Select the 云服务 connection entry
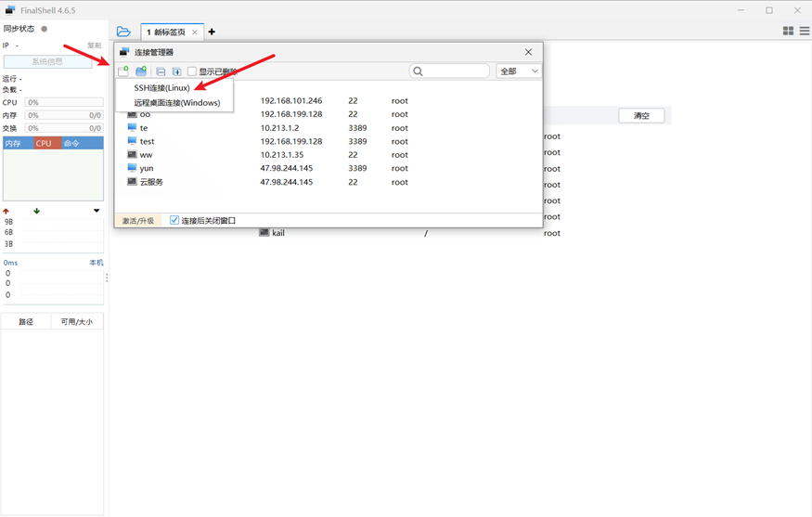This screenshot has width=812, height=517. [151, 183]
